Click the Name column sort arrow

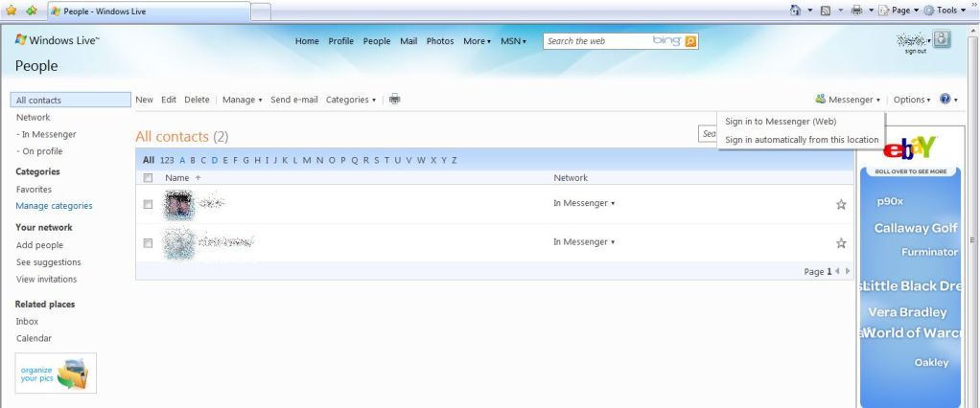[198, 178]
